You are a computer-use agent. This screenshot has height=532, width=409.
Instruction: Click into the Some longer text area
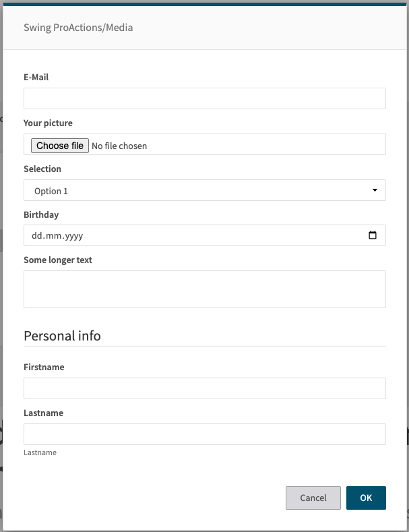click(204, 289)
